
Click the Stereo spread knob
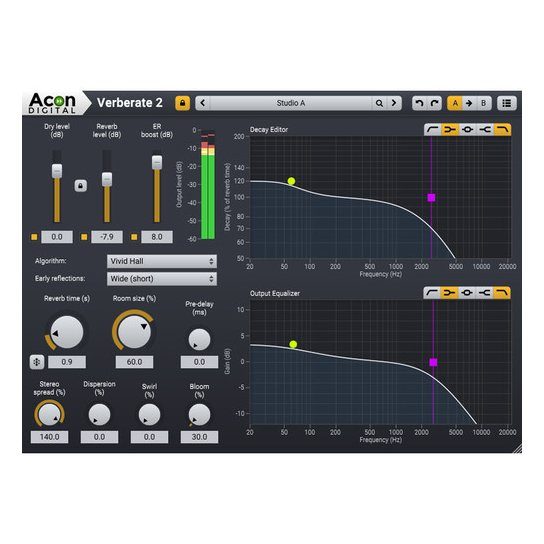49,415
